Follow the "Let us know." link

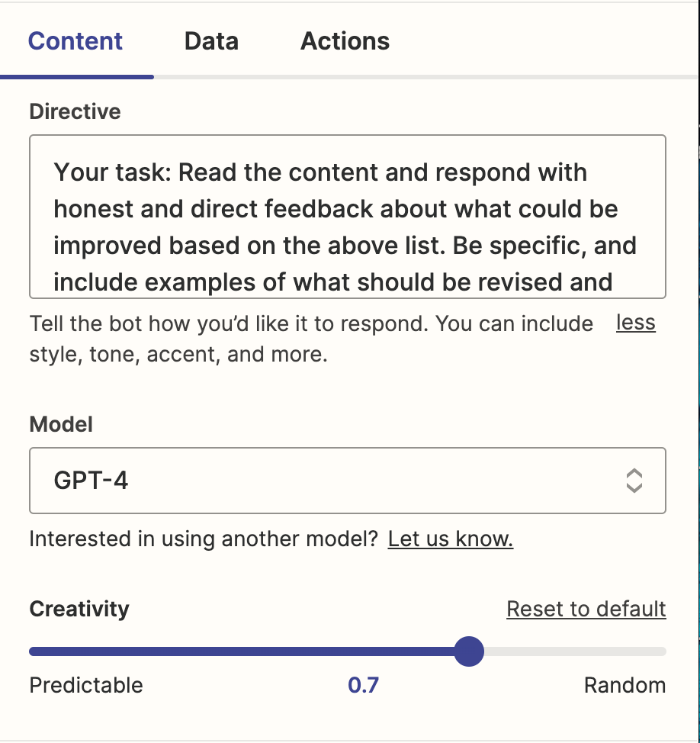coord(450,540)
